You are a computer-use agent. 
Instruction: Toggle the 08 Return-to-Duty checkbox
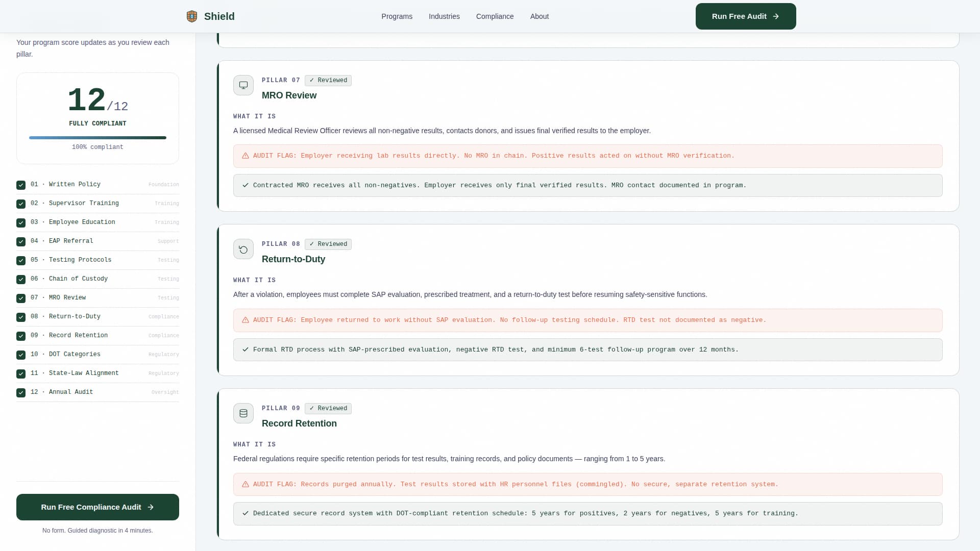tap(21, 317)
